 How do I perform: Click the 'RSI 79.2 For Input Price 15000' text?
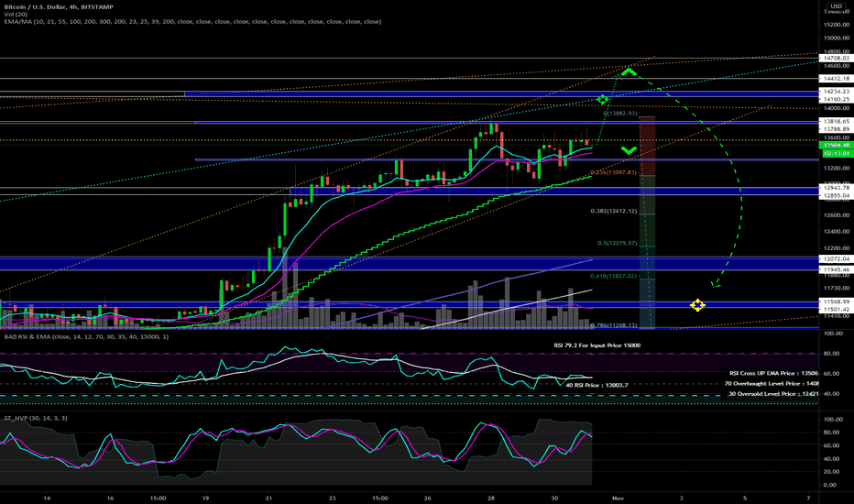[x=597, y=345]
